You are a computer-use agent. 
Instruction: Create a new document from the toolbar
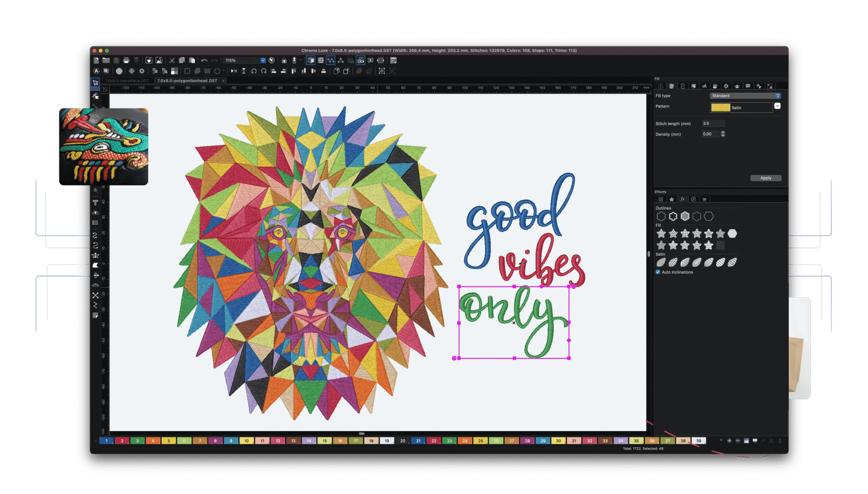coord(96,60)
